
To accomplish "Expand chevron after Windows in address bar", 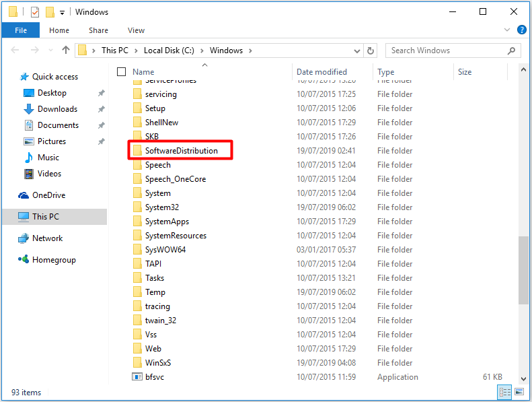I will 250,51.
